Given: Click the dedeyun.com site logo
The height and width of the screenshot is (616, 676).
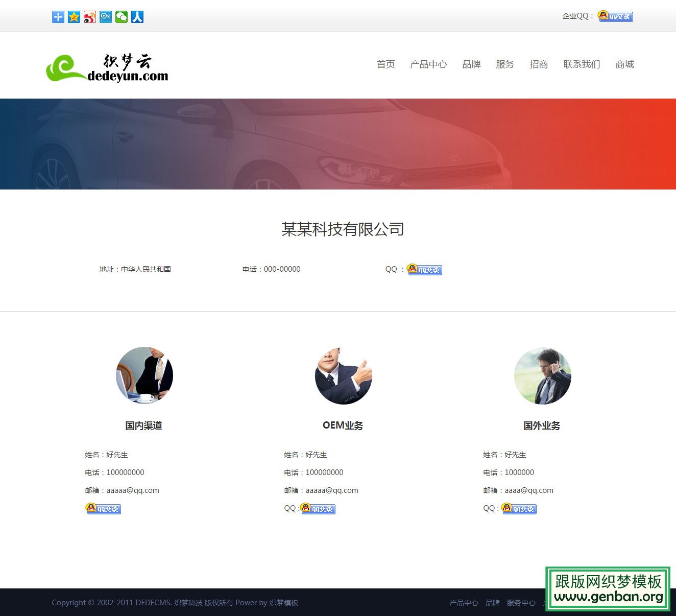Looking at the screenshot, I should (x=107, y=66).
